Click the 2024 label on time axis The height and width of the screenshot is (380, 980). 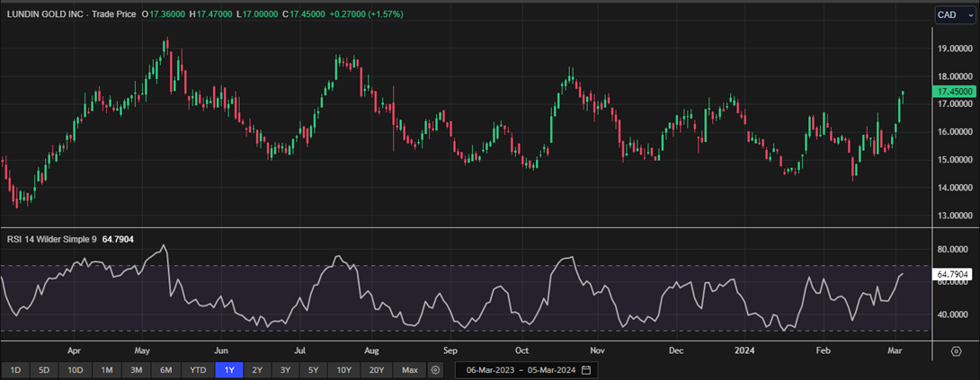744,350
